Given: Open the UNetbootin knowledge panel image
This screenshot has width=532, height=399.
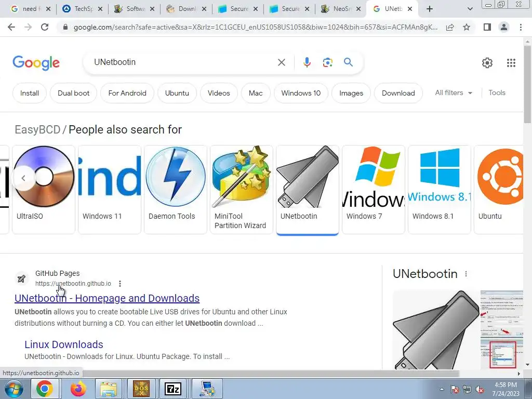Looking at the screenshot, I should (x=436, y=330).
